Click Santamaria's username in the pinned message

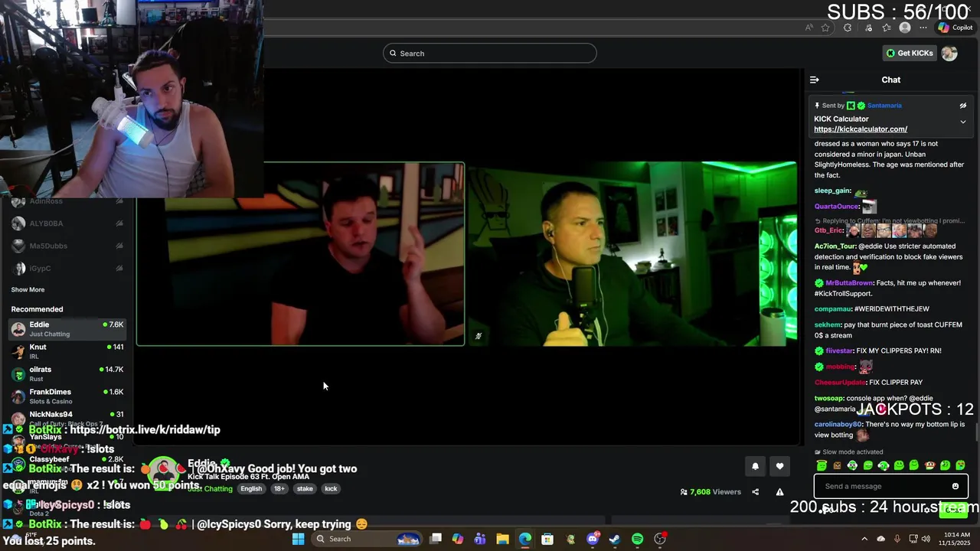884,106
